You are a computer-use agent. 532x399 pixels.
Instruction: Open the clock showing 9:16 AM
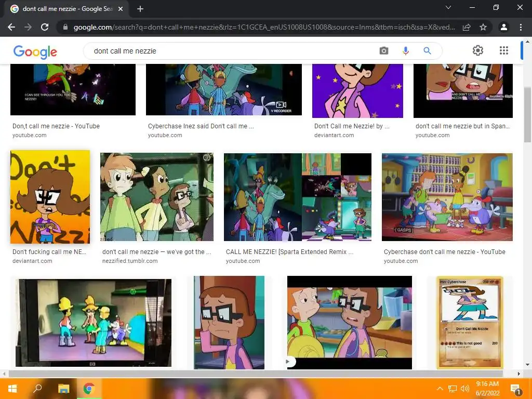[487, 389]
